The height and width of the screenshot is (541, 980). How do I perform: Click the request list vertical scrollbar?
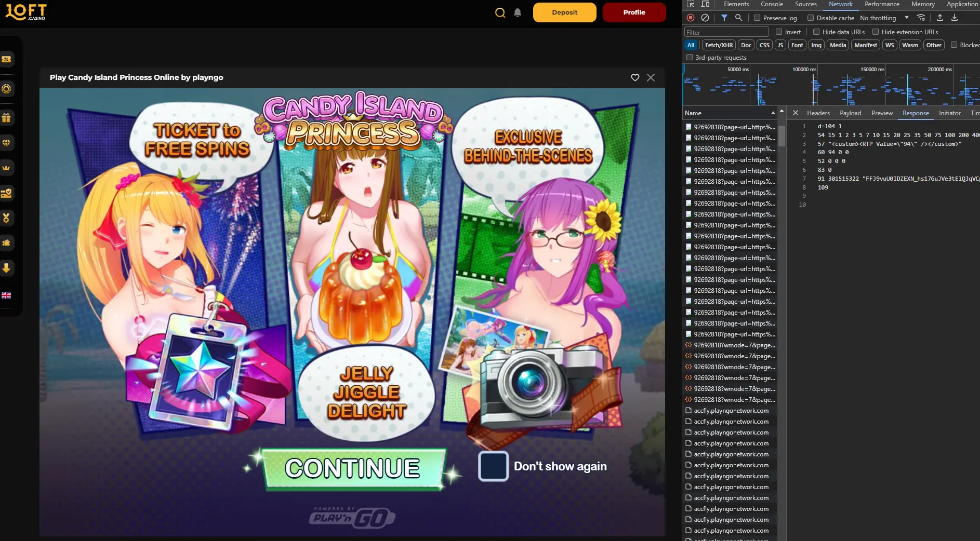click(781, 136)
